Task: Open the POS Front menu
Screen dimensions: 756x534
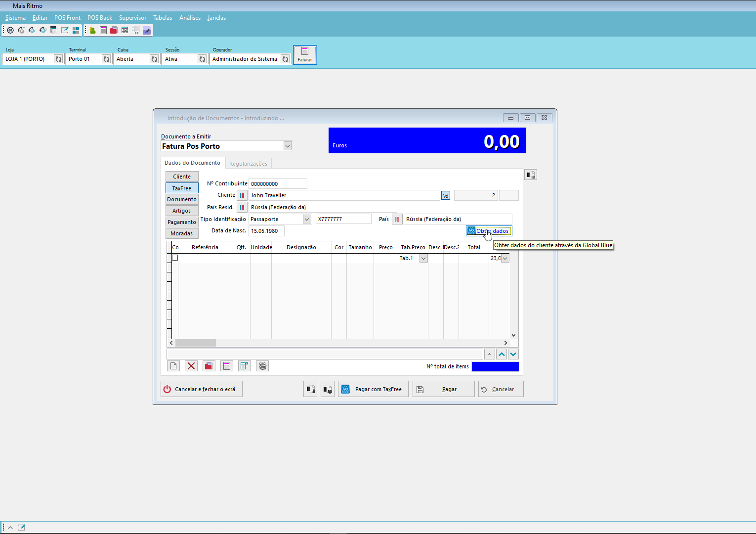Action: pyautogui.click(x=67, y=18)
